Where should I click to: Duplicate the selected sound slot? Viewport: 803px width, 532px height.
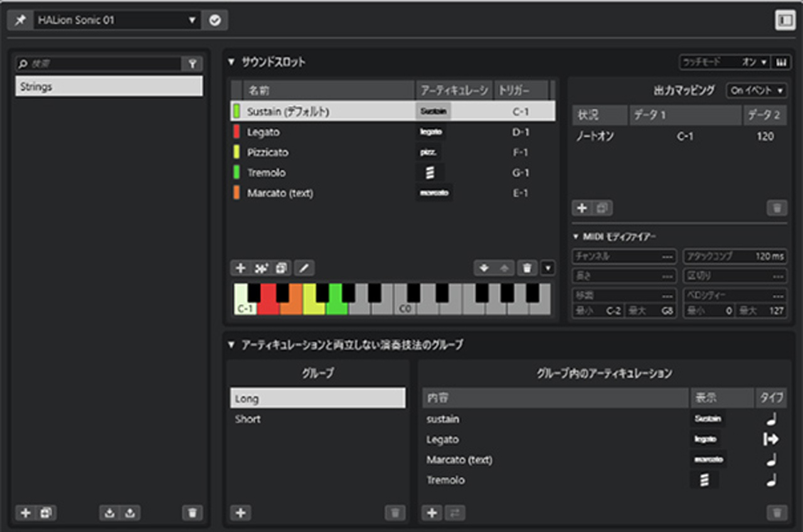281,268
